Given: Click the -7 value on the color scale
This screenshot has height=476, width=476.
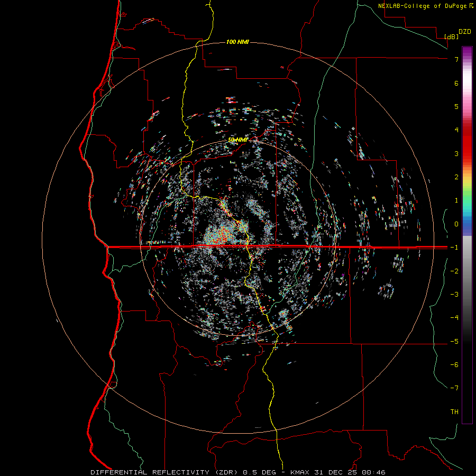Looking at the screenshot, I should tap(454, 388).
